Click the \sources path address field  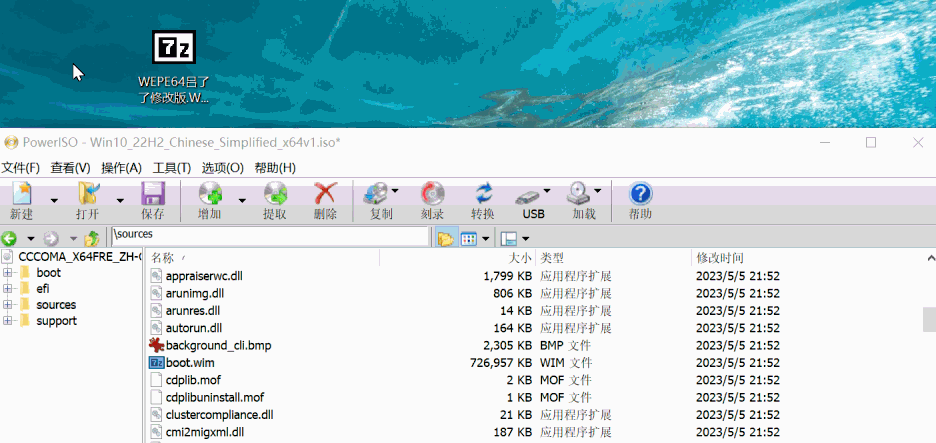coord(270,235)
